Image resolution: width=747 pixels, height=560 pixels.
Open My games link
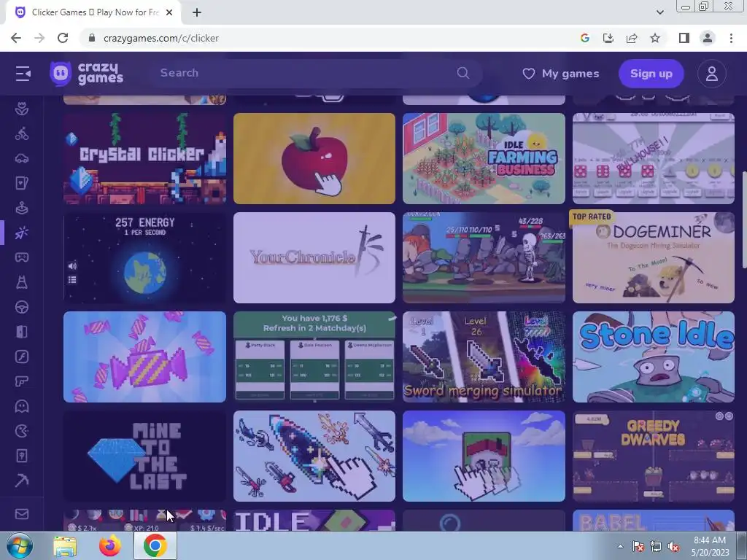pyautogui.click(x=561, y=74)
